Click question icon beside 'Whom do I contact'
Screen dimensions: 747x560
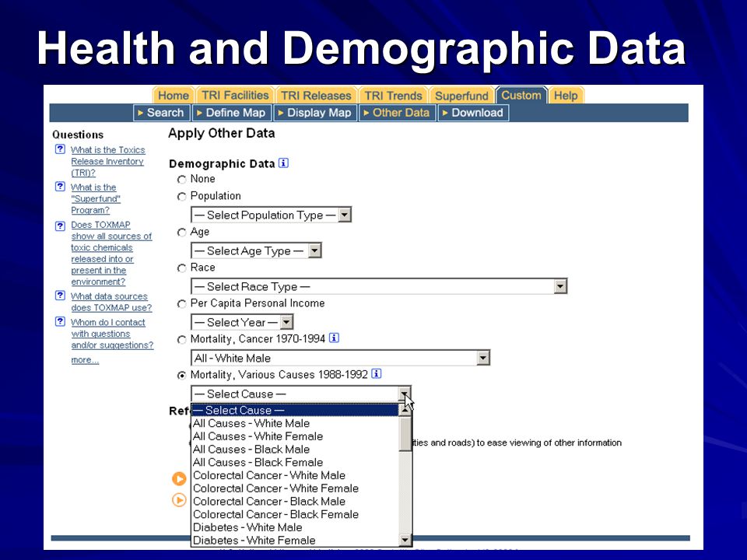pos(60,321)
